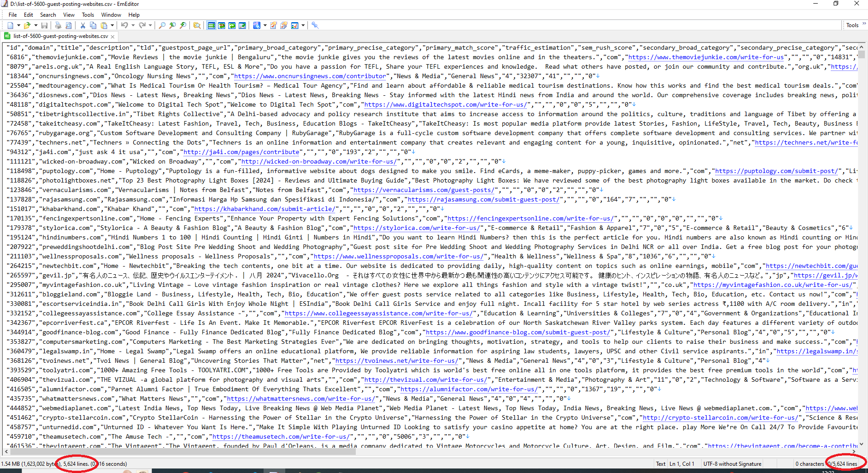Screen dimensions: 868x473
Task: Undo the last action
Action: click(x=125, y=25)
